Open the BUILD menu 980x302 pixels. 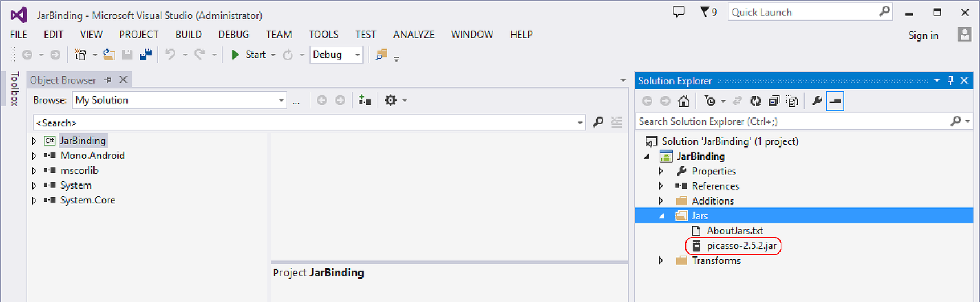coord(189,35)
